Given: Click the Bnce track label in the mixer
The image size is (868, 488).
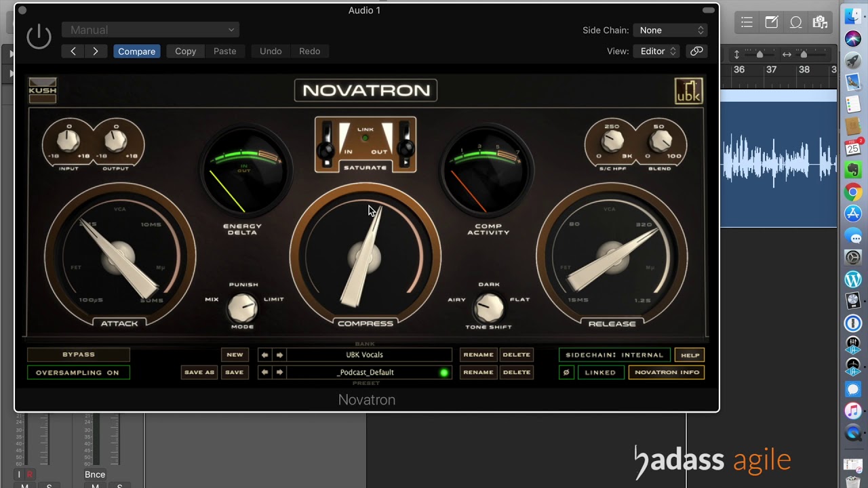Looking at the screenshot, I should [x=95, y=474].
